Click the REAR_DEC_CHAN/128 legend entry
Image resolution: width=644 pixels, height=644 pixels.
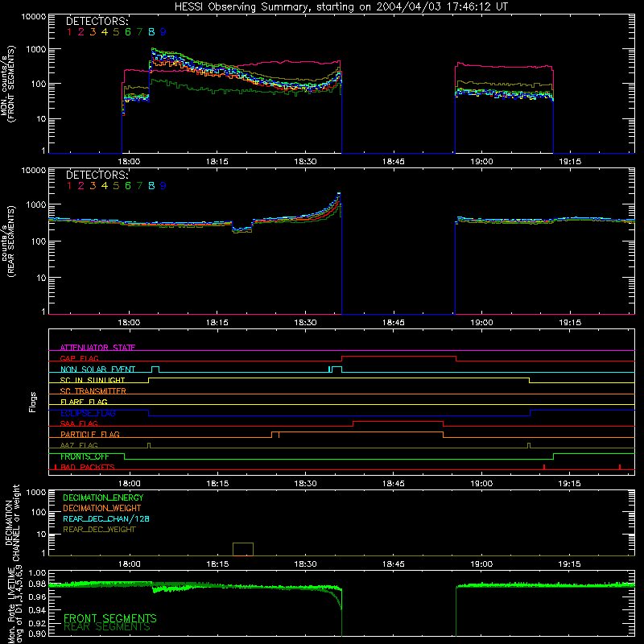(x=106, y=518)
